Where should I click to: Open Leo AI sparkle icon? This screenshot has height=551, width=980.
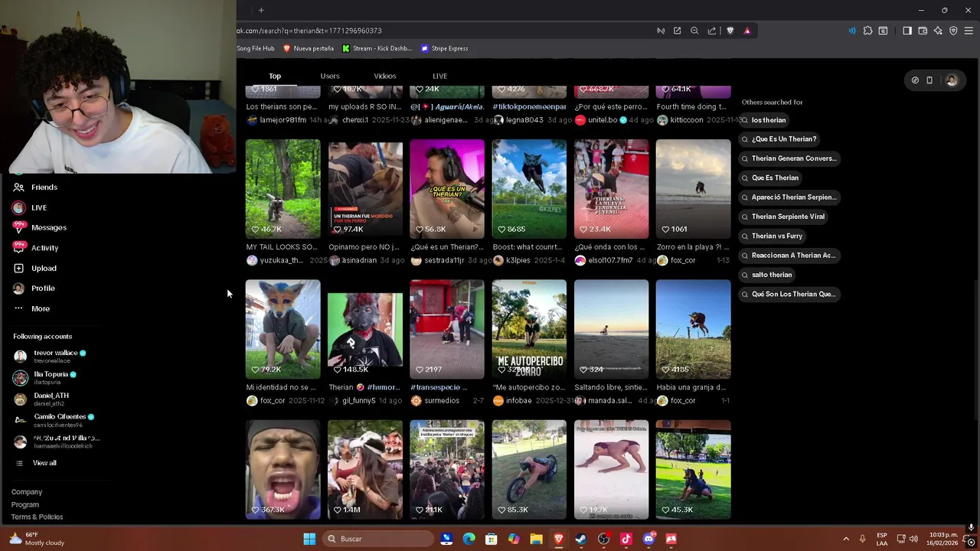point(938,31)
